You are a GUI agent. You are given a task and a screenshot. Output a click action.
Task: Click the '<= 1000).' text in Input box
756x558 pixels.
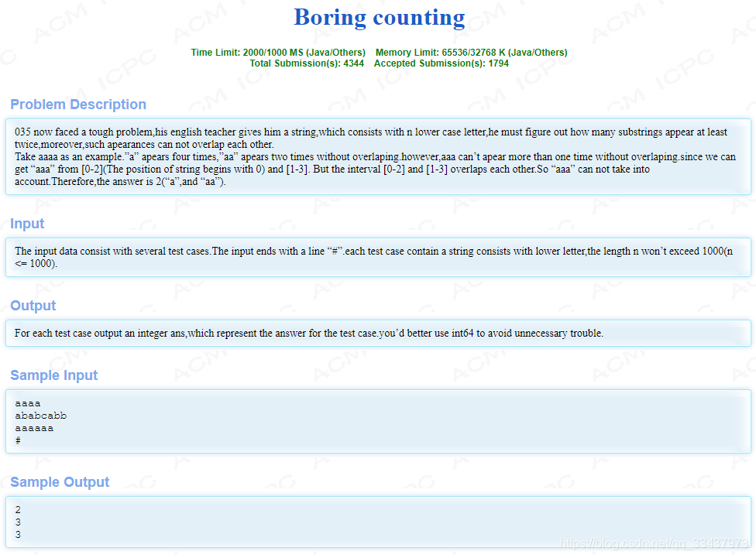click(x=36, y=264)
